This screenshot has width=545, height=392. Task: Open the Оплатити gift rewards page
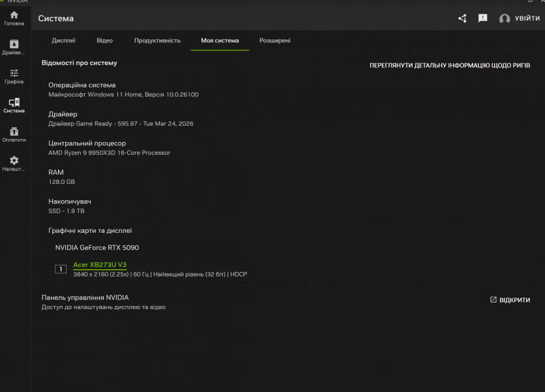14,134
